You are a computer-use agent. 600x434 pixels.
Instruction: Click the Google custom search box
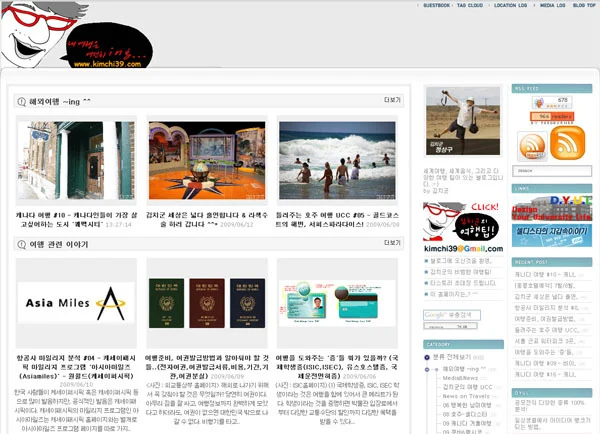pyautogui.click(x=452, y=315)
